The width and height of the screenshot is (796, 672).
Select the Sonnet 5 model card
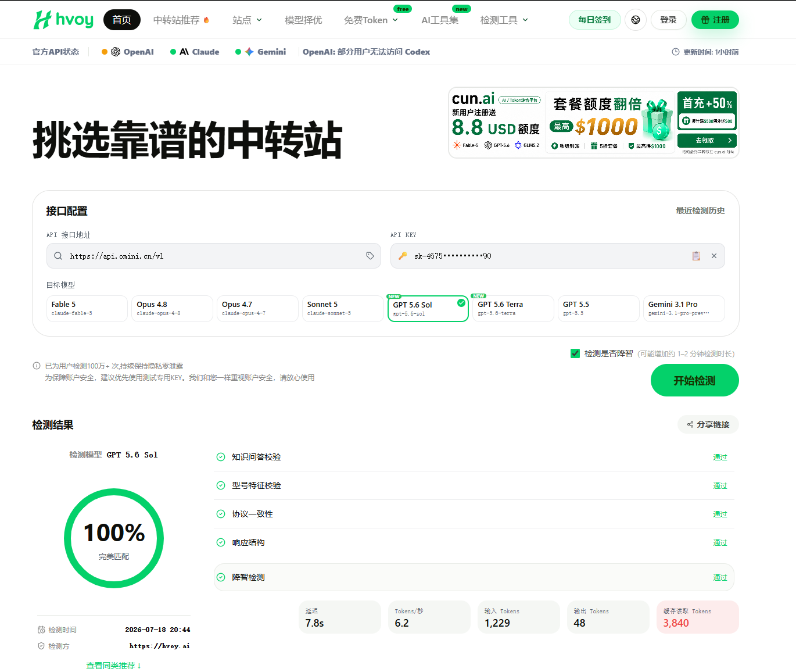(343, 309)
